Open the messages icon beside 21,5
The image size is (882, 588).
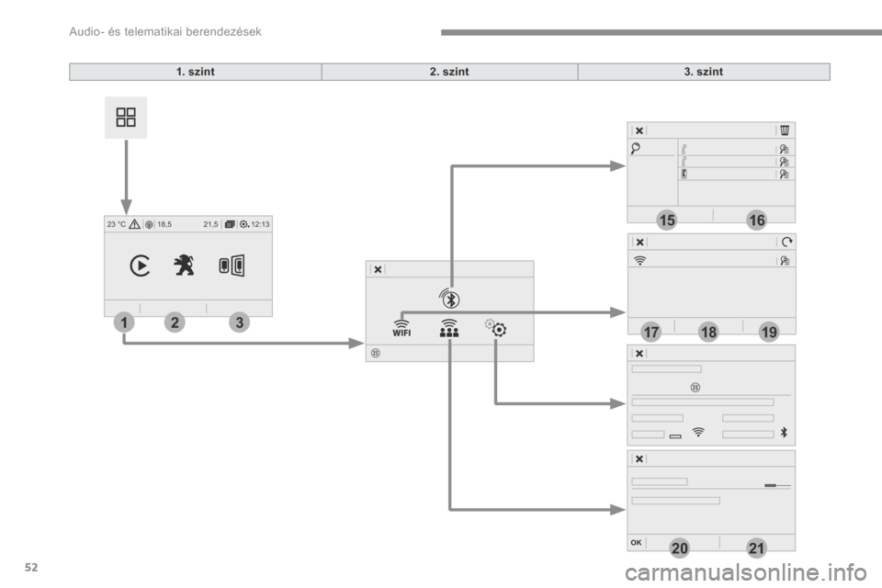coord(230,224)
